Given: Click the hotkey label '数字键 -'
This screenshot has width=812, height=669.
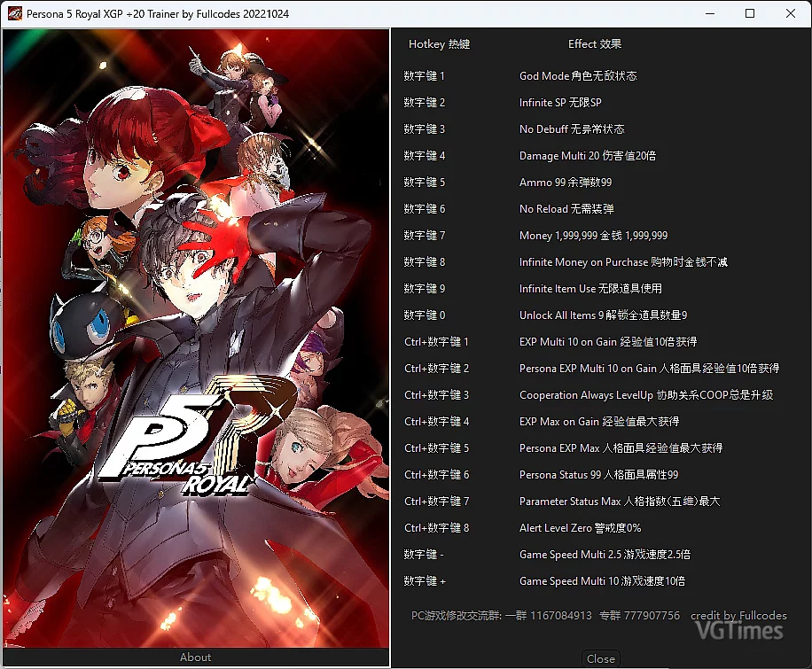Looking at the screenshot, I should point(424,555).
